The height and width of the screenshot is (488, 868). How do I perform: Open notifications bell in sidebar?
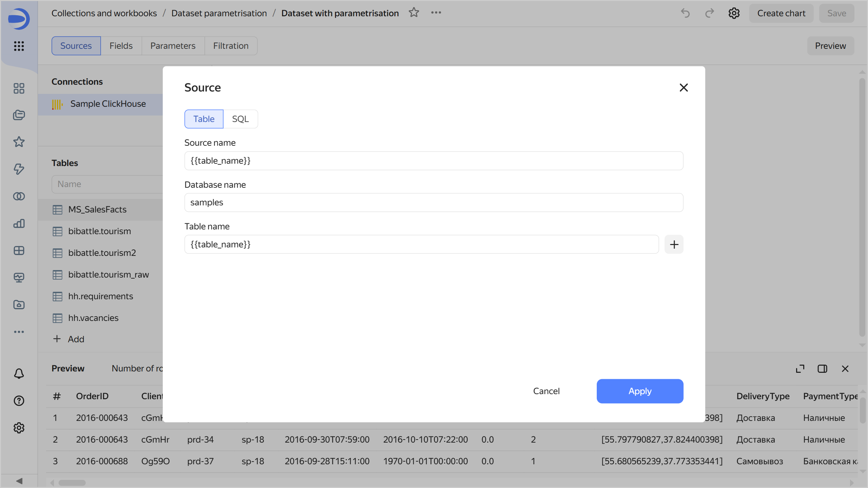click(19, 373)
